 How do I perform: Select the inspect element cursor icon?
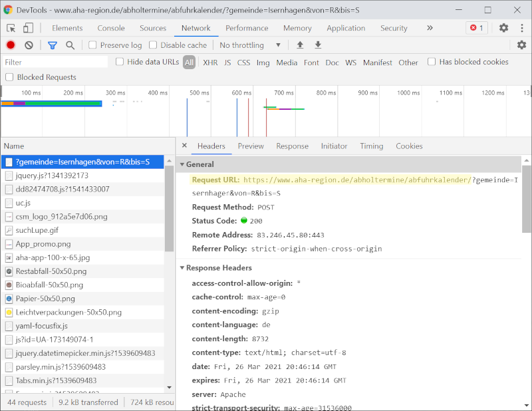pyautogui.click(x=10, y=28)
